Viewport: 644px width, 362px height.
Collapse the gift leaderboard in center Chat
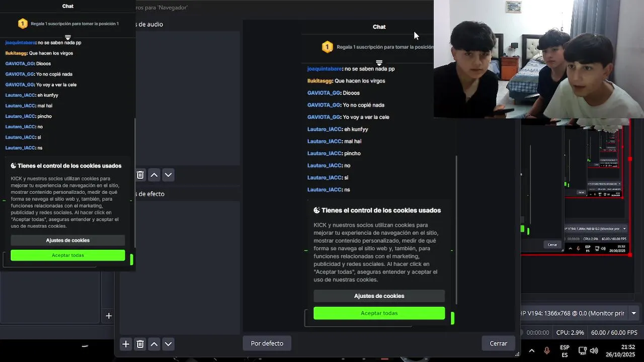coord(379,63)
